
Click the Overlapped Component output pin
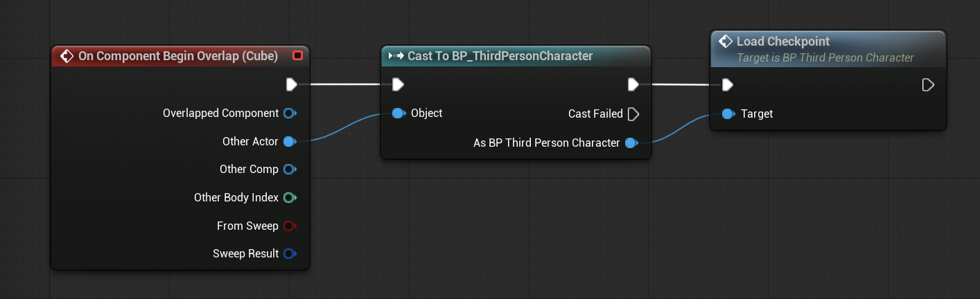click(290, 113)
